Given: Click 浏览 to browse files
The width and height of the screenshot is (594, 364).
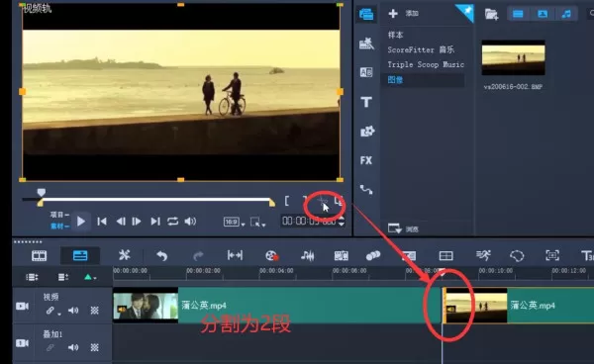Looking at the screenshot, I should (403, 228).
